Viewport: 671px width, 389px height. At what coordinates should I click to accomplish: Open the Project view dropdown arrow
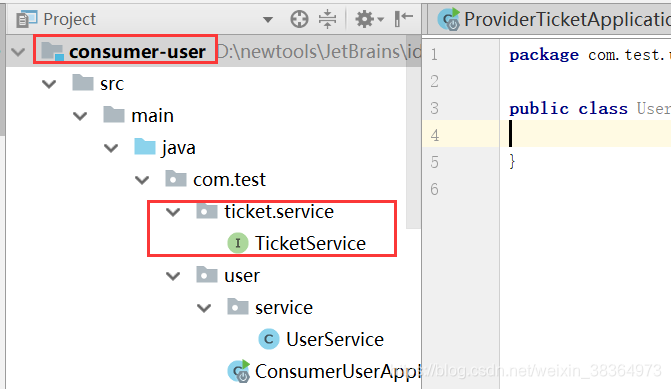(x=268, y=20)
